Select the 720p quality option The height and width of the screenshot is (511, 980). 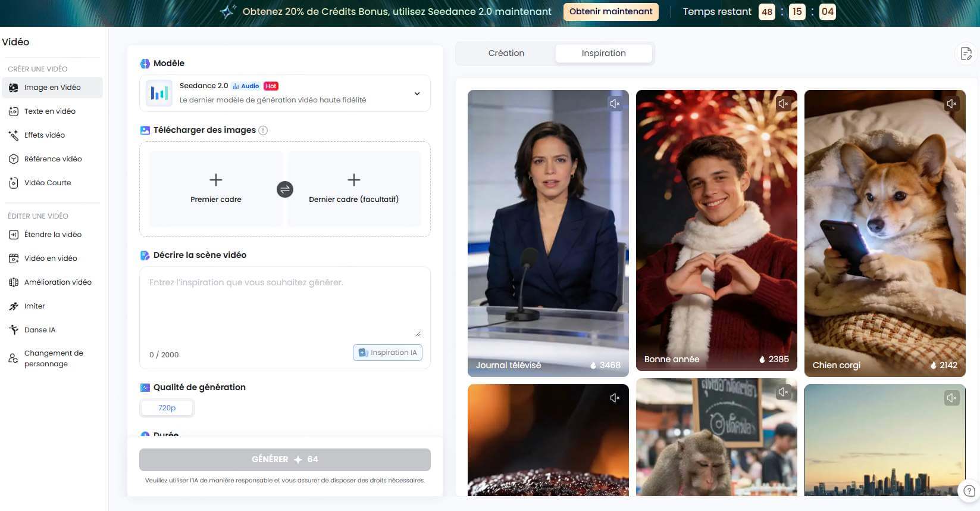[x=167, y=408]
